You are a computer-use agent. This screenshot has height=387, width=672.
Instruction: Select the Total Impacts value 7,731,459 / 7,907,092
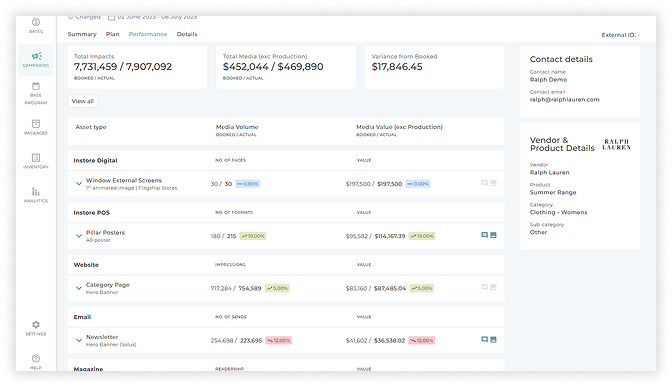tap(123, 67)
